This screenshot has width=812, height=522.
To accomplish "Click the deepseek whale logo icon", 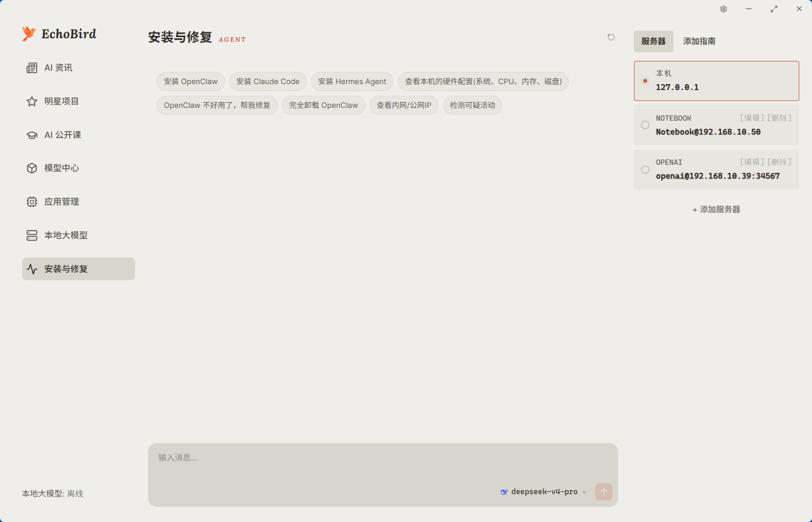I will pos(504,492).
